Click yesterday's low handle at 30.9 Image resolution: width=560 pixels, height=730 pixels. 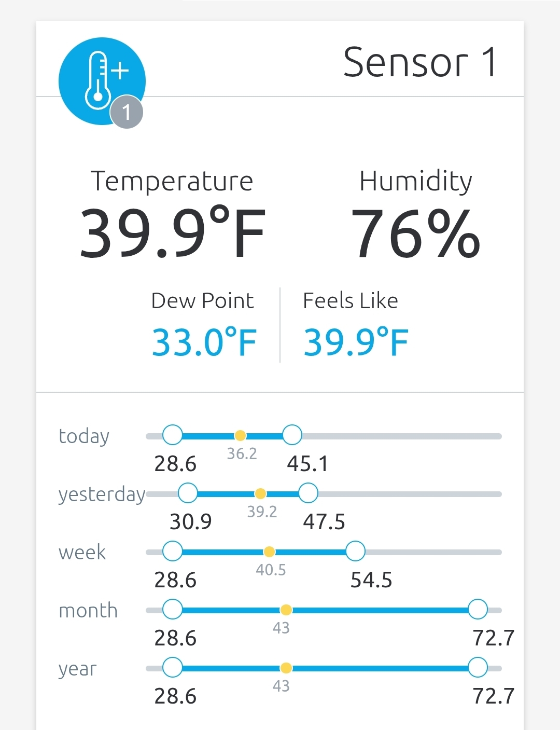[188, 493]
